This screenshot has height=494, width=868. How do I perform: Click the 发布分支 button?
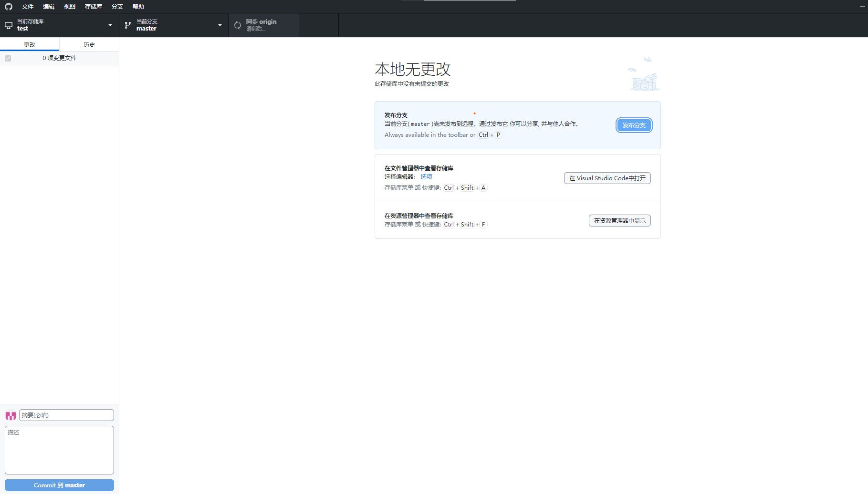(634, 125)
